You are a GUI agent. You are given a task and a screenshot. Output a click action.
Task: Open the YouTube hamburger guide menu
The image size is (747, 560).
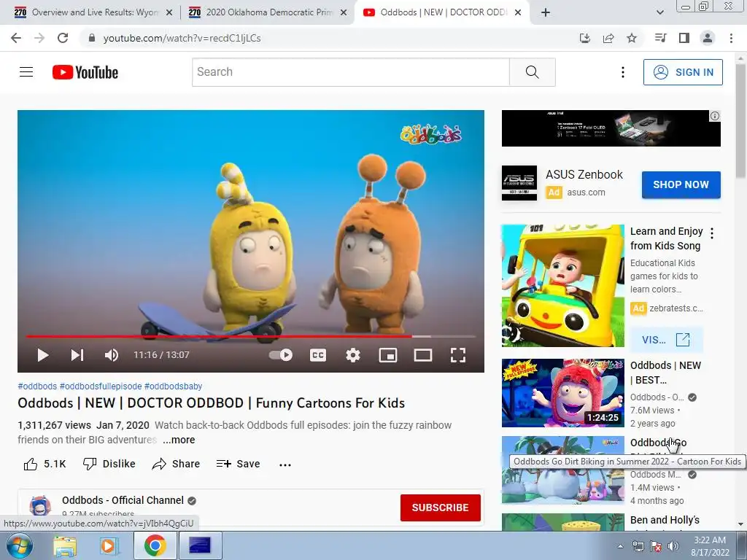(x=26, y=72)
